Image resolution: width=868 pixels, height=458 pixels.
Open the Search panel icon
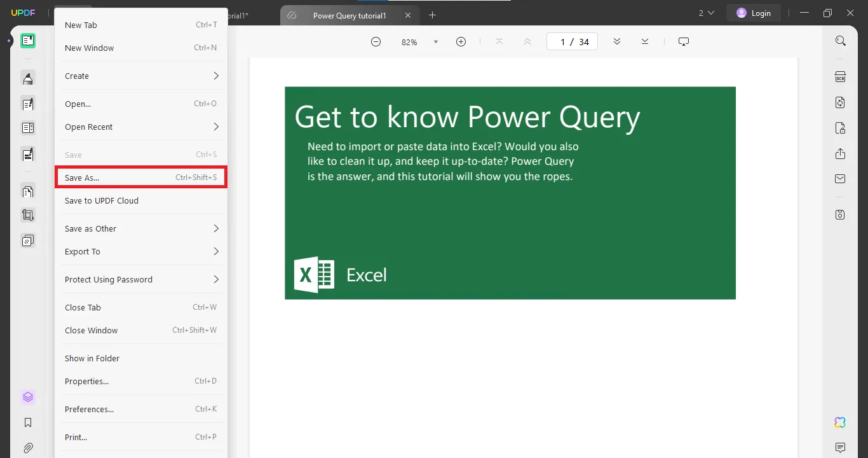click(840, 40)
